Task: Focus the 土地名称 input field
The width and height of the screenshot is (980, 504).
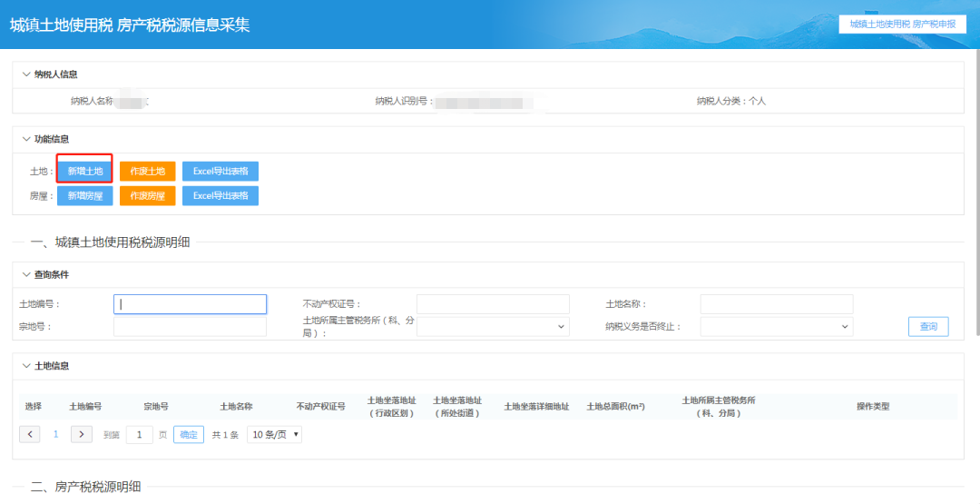Action: [x=777, y=304]
